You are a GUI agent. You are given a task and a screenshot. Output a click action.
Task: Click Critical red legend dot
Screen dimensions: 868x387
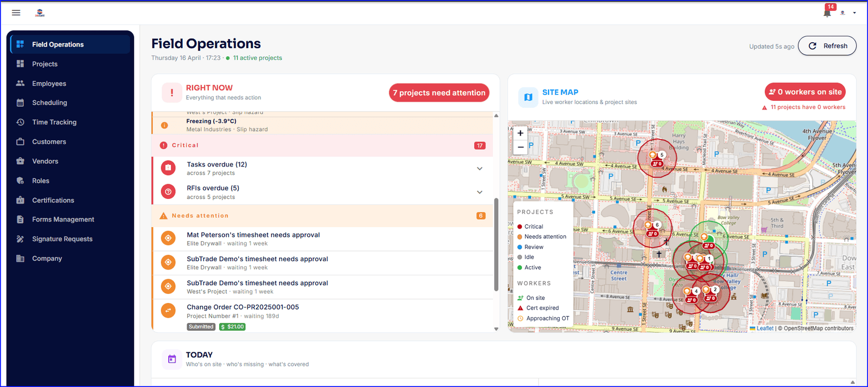pyautogui.click(x=520, y=227)
